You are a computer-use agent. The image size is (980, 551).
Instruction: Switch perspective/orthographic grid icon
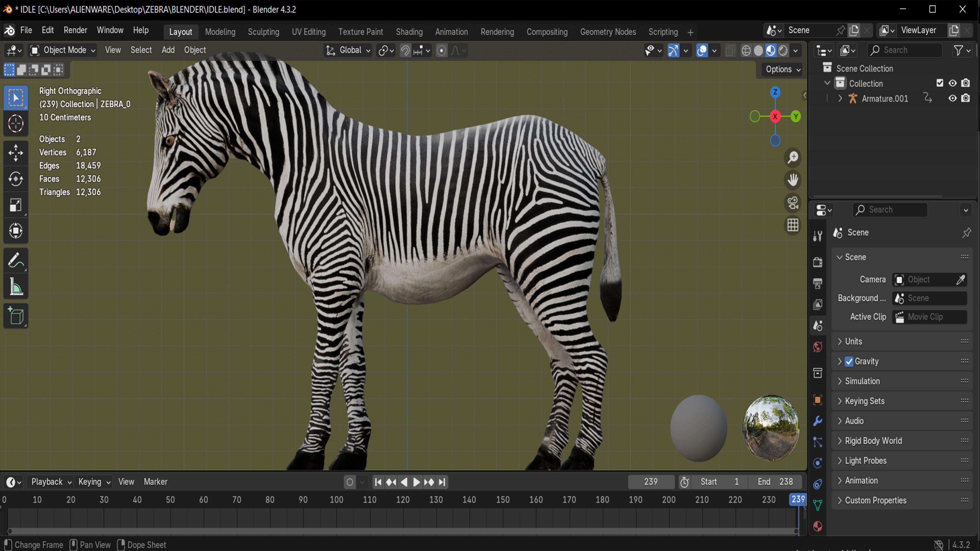(793, 225)
